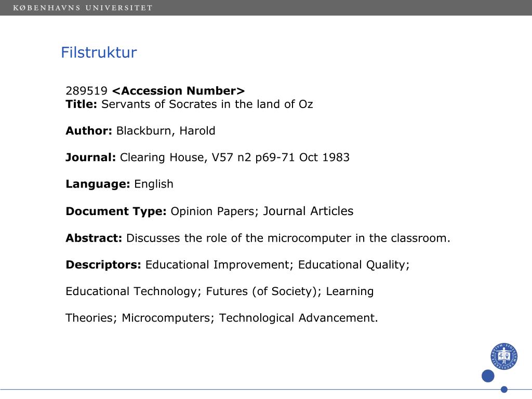This screenshot has height=399, width=532.
Task: Click the University of Copenhagen seal logo
Action: click(x=504, y=356)
